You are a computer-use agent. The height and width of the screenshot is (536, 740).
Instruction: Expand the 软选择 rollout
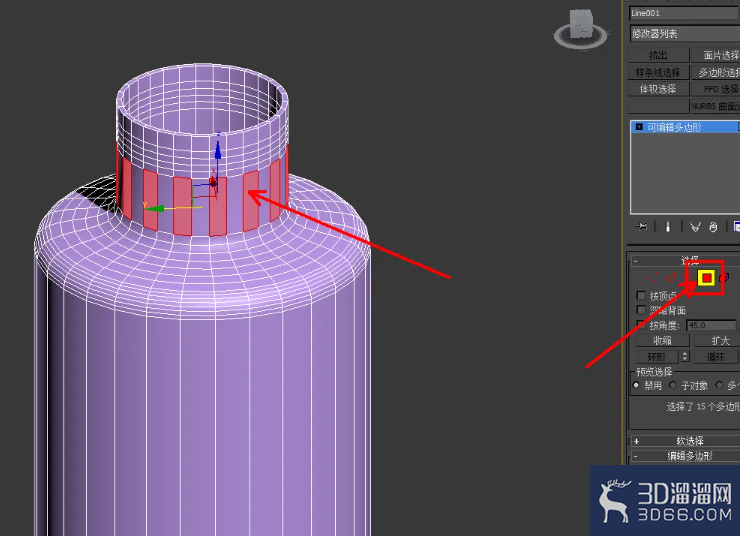click(685, 441)
